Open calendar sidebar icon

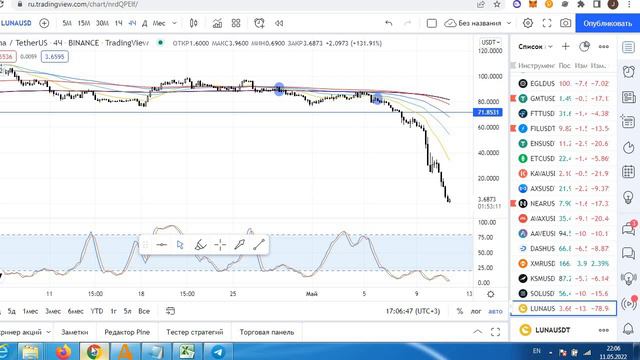pyautogui.click(x=629, y=172)
